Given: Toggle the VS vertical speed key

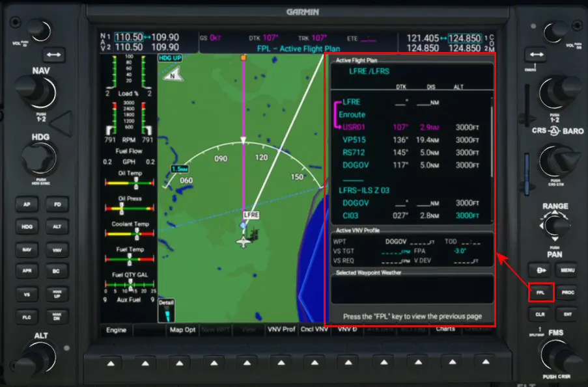Looking at the screenshot, I should [27, 295].
